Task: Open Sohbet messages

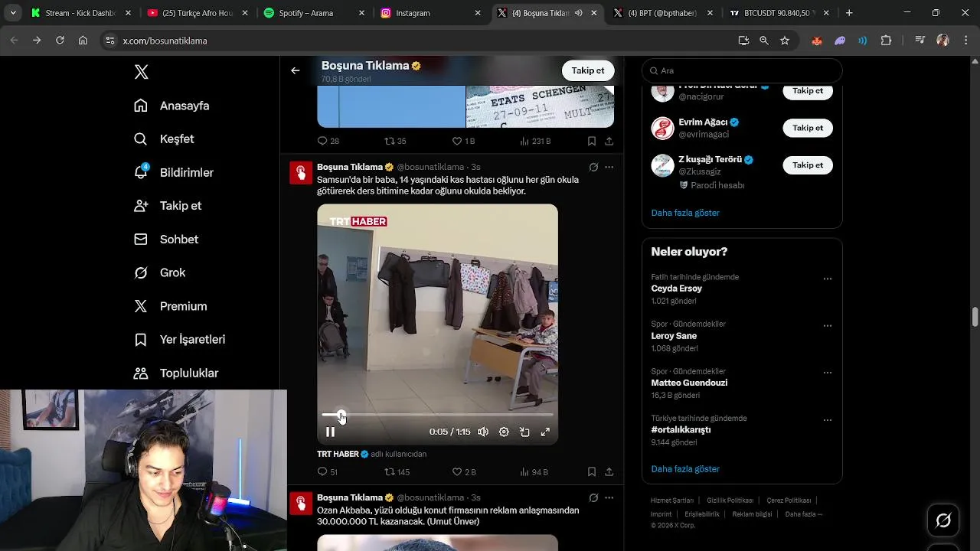Action: pyautogui.click(x=166, y=240)
